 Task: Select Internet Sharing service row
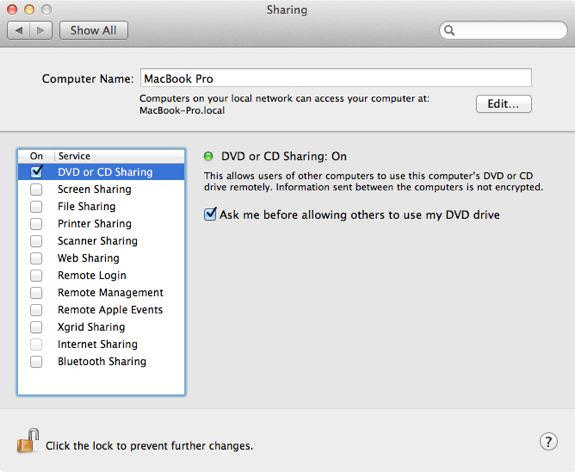tap(101, 344)
